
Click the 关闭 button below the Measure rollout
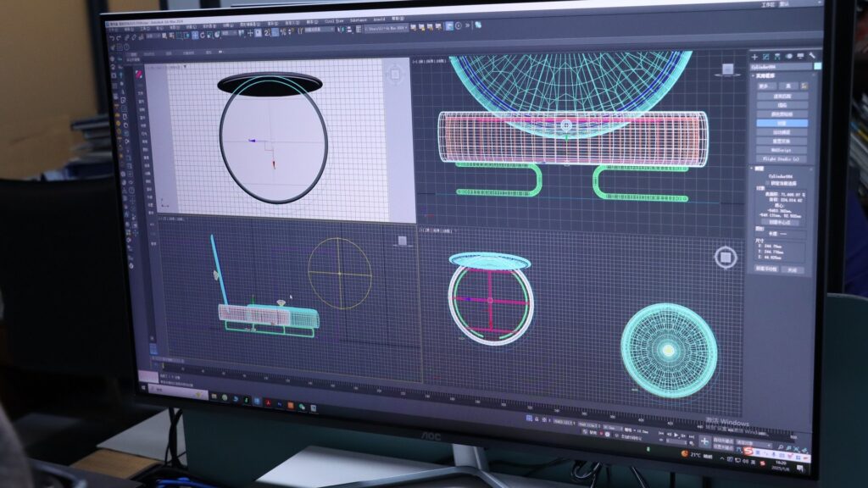793,270
